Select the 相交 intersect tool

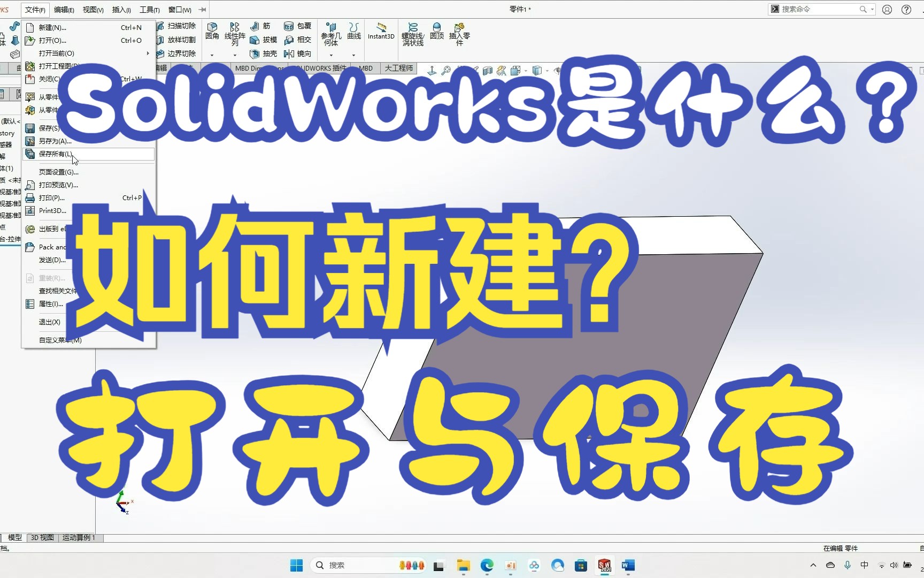pyautogui.click(x=298, y=40)
